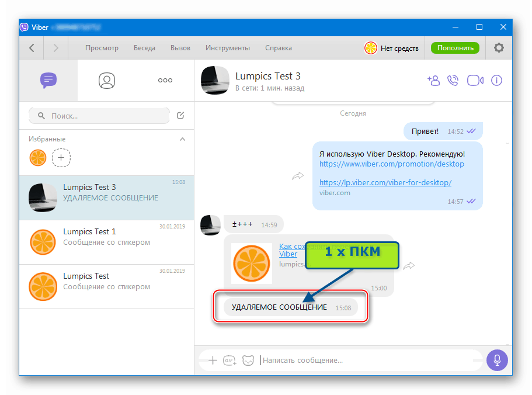Click the green Пополнить button

coord(455,48)
